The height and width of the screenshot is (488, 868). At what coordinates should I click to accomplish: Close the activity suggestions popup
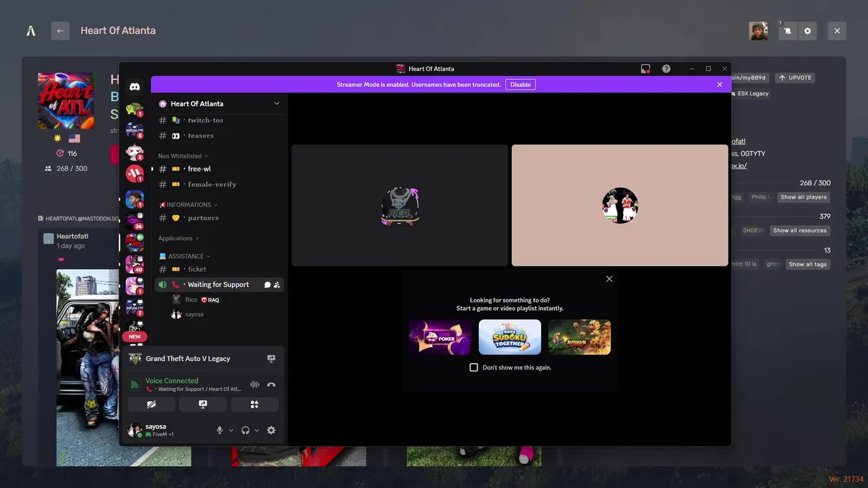609,279
